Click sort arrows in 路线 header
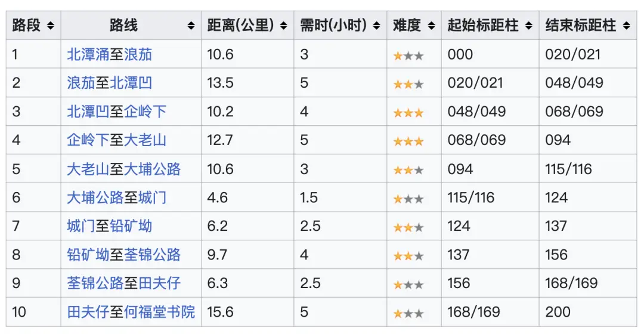This screenshot has height=334, width=644. (x=191, y=26)
